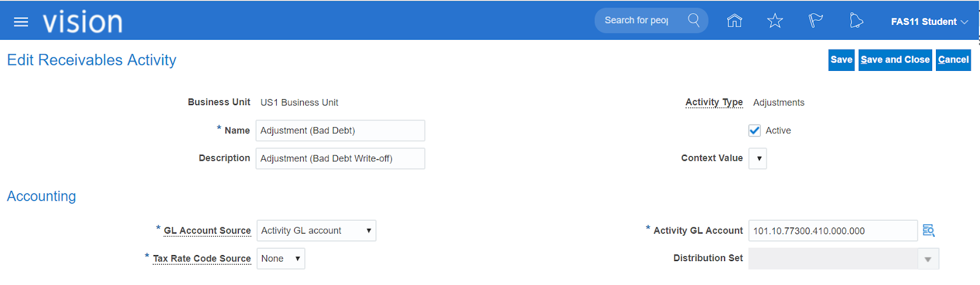Image resolution: width=980 pixels, height=285 pixels.
Task: Go to the Home page icon
Action: [x=734, y=21]
